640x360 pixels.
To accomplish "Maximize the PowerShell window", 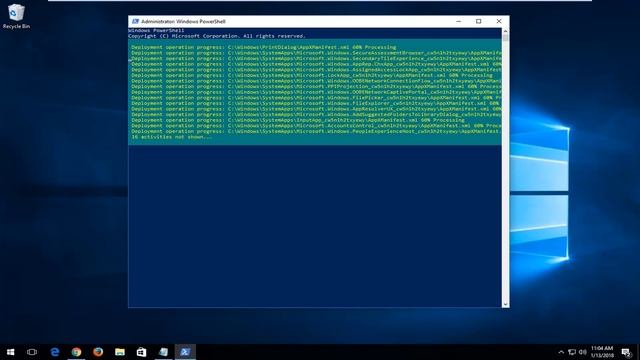I will (x=478, y=21).
